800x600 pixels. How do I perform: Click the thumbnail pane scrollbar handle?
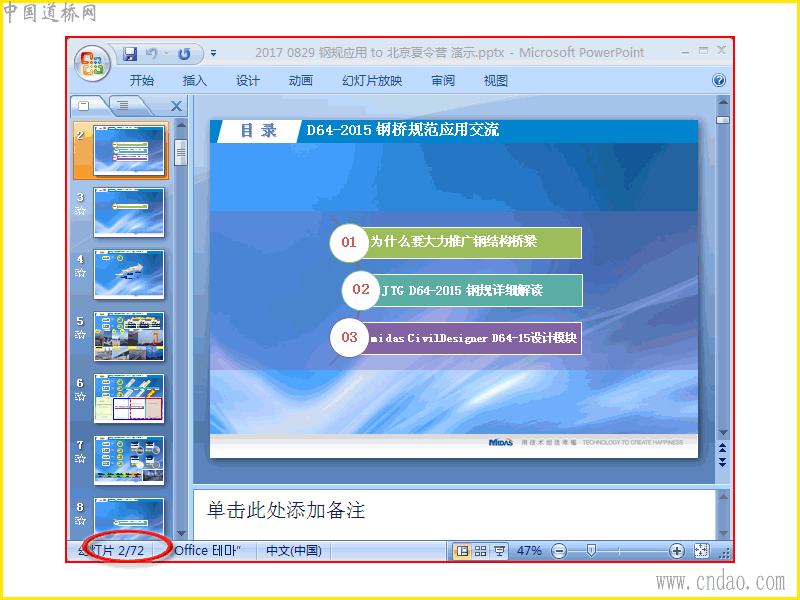click(x=181, y=152)
